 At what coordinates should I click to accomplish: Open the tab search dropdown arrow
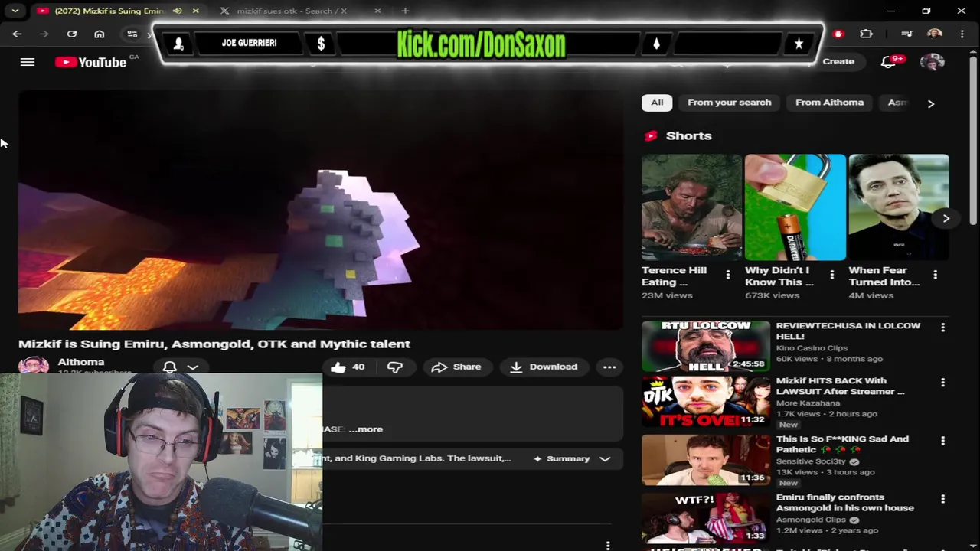point(15,11)
